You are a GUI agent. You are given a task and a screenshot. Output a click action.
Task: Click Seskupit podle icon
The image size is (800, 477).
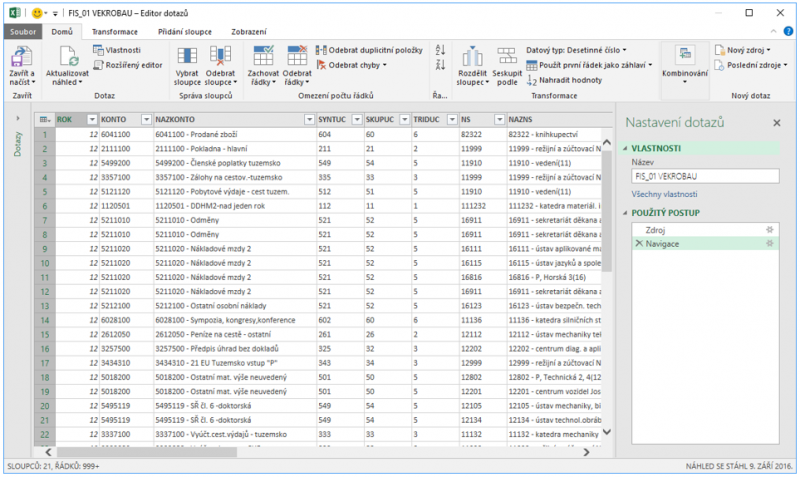click(507, 55)
